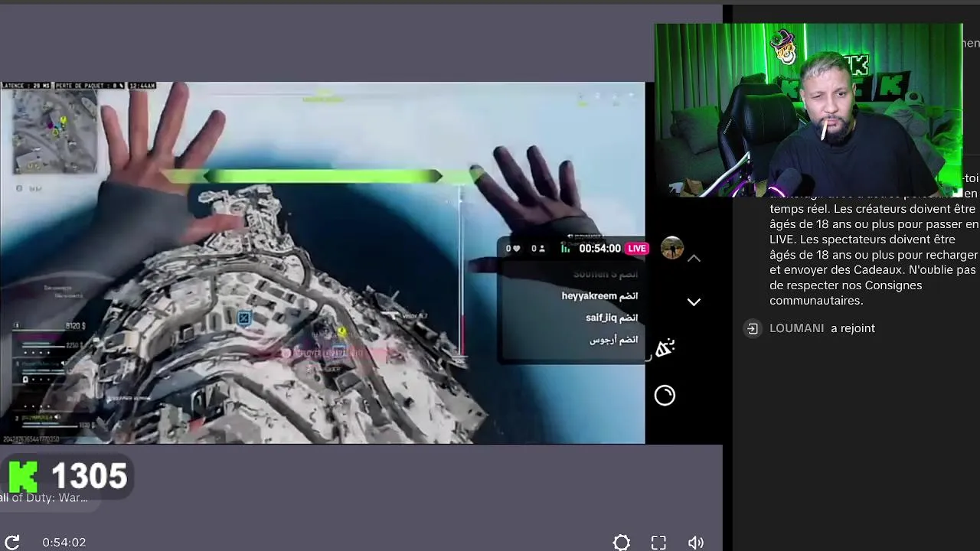The height and width of the screenshot is (551, 980).
Task: Click LOUMANI in the chat
Action: pyautogui.click(x=797, y=328)
